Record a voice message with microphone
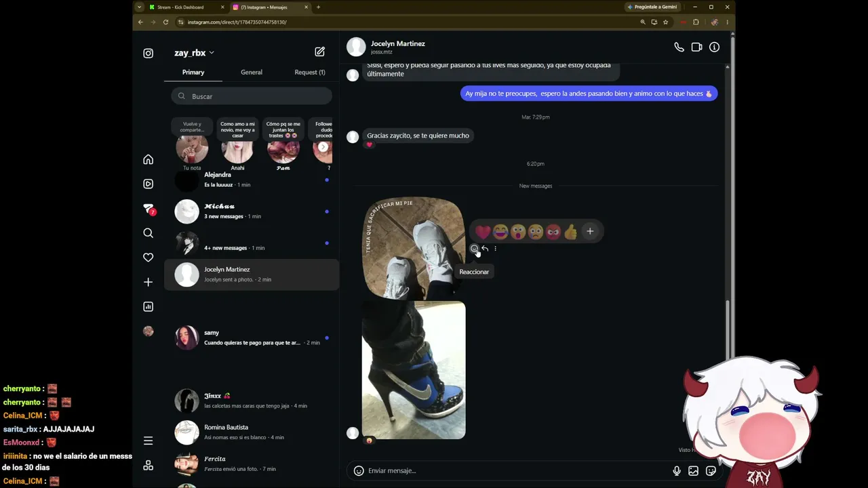 (x=677, y=470)
